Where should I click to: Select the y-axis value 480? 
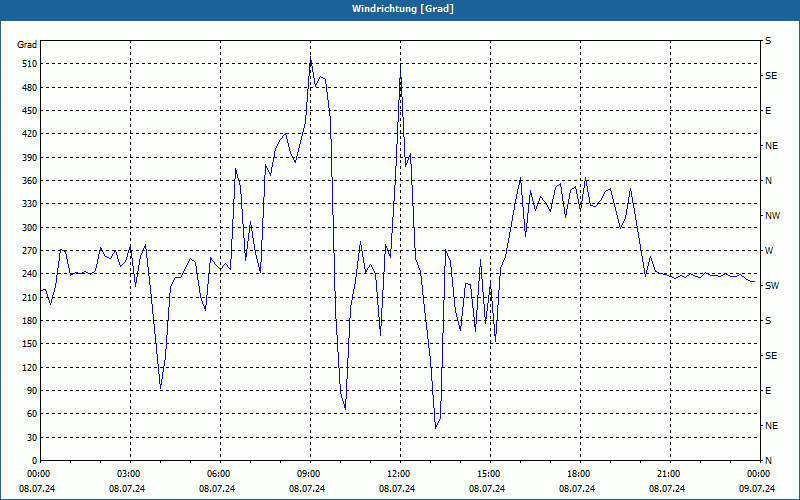pyautogui.click(x=30, y=88)
